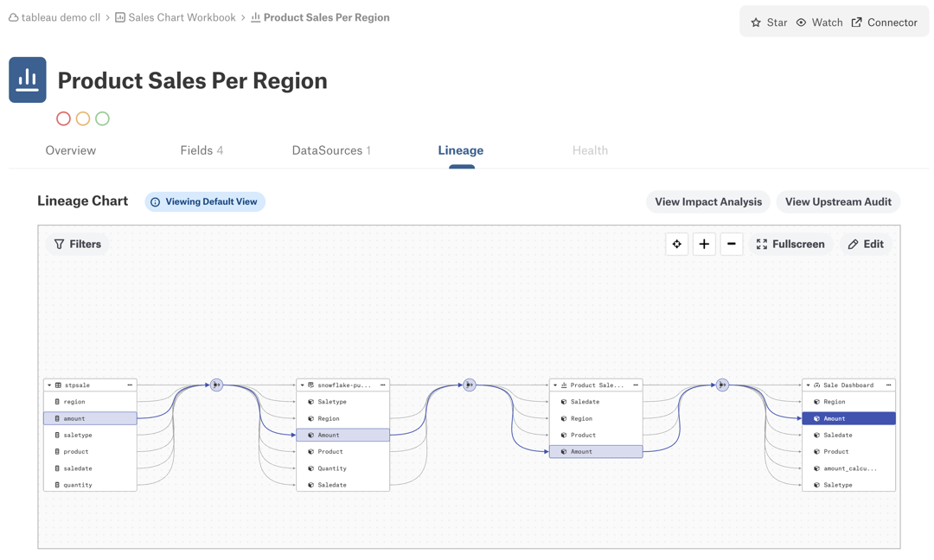Zoom out of the lineage chart
The image size is (934, 560).
pyautogui.click(x=732, y=244)
